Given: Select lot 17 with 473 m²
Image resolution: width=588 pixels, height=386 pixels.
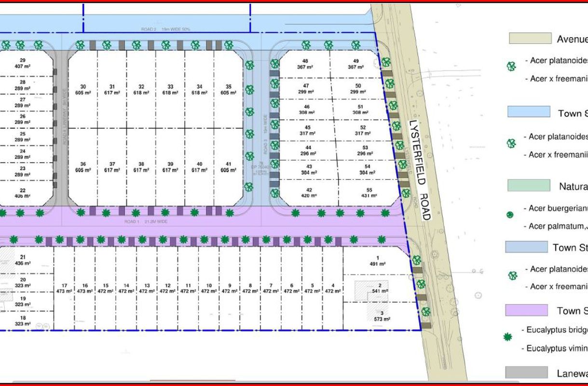Looking at the screenshot, I should click(64, 288).
